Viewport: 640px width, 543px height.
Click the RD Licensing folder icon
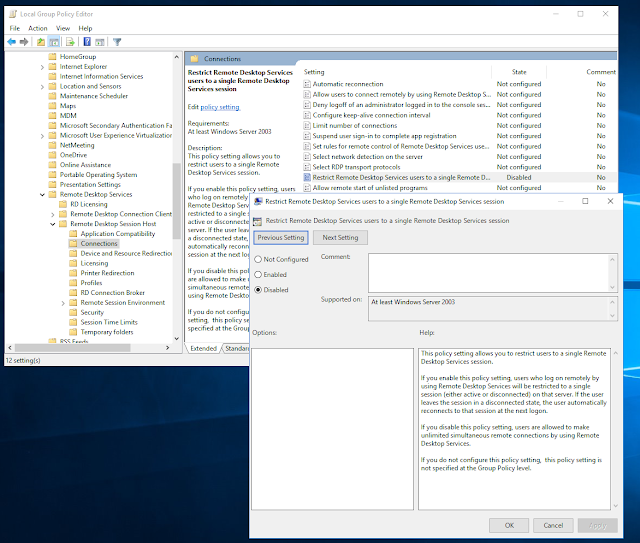(63, 204)
